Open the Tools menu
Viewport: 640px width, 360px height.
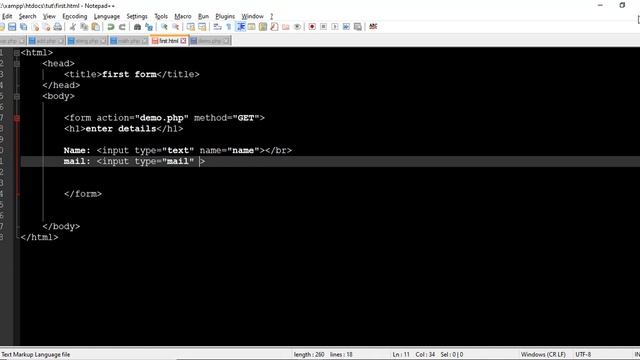[161, 16]
